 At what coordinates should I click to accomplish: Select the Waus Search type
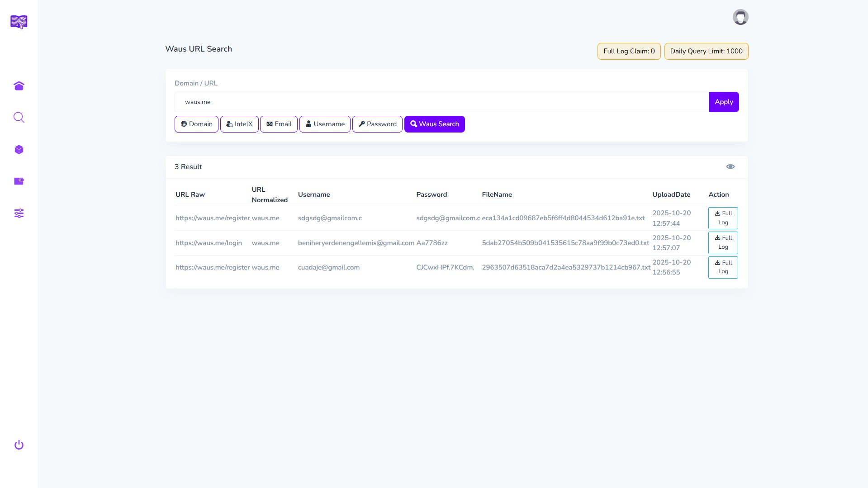(x=435, y=124)
